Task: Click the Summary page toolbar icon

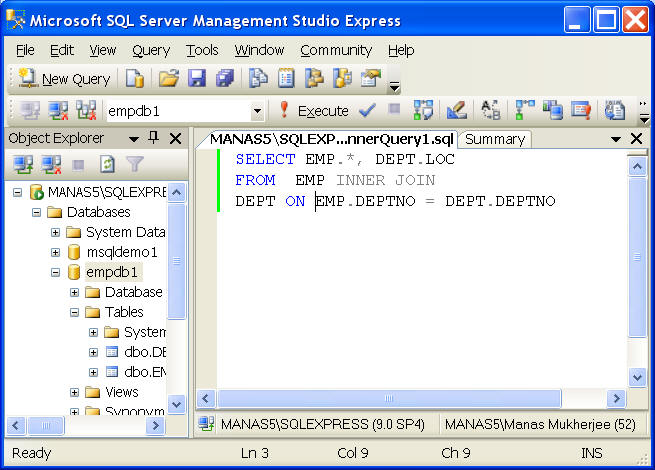Action: 286,79
